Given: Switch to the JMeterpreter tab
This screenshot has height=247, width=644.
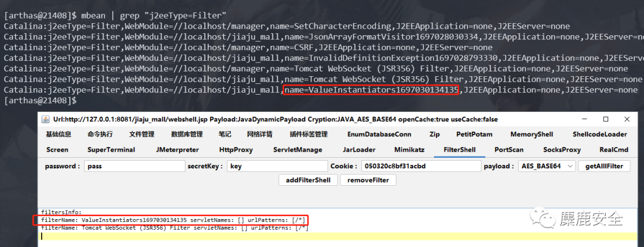Looking at the screenshot, I should click(x=178, y=150).
